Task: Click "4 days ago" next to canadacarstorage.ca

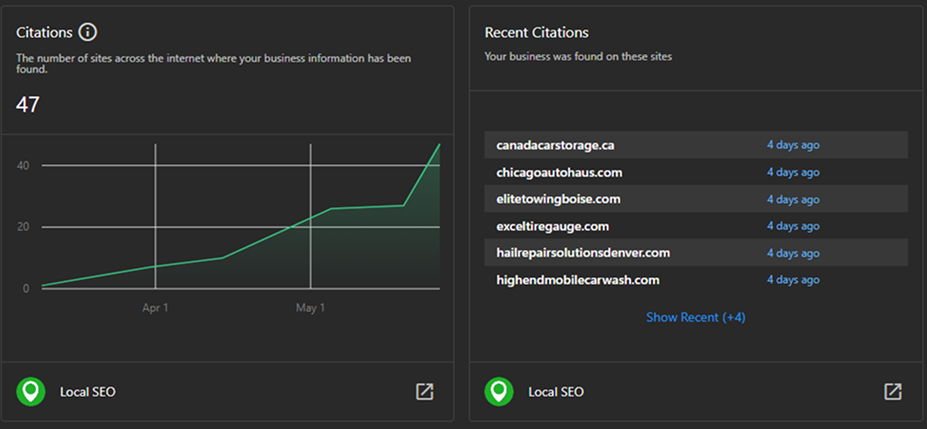Action: click(793, 145)
